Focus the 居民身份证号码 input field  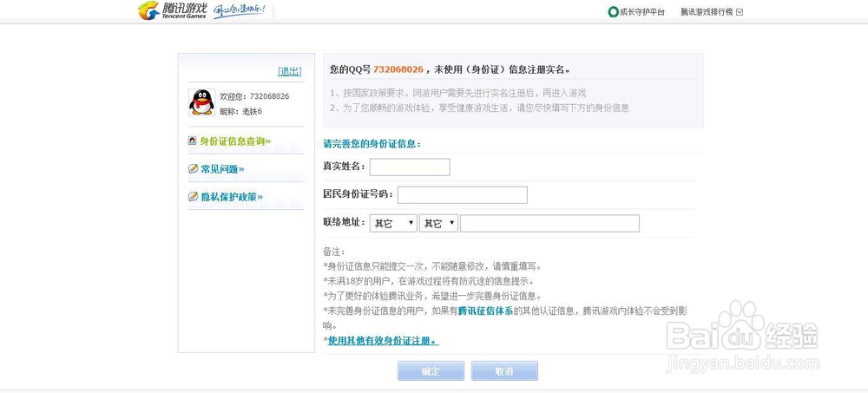[x=463, y=195]
